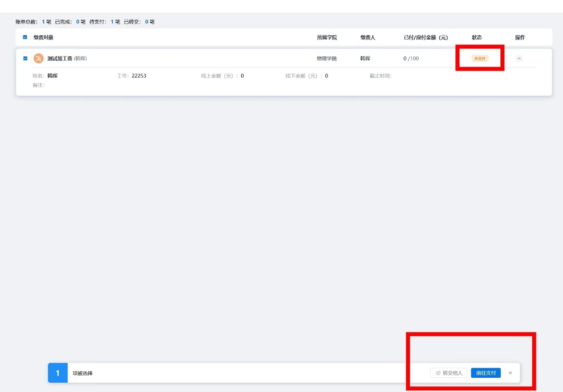Click the 前往支付 button
The image size is (563, 392).
(x=486, y=373)
